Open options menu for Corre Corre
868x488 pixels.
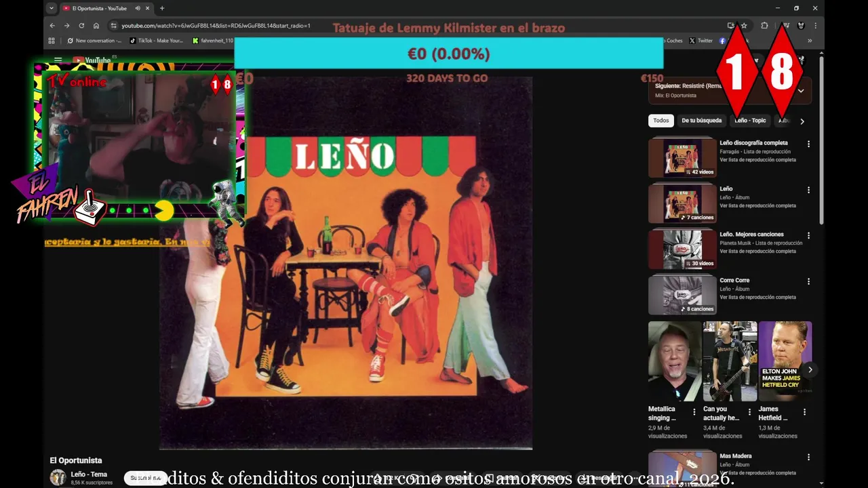coord(808,281)
